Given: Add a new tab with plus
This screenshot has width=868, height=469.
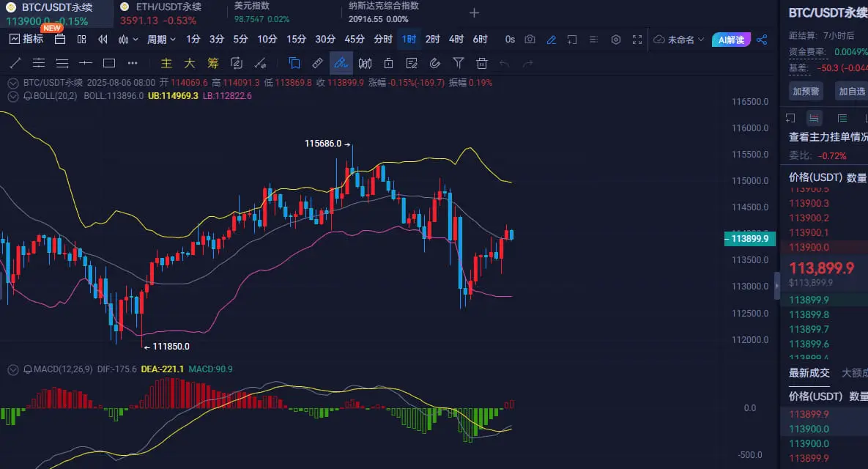Looking at the screenshot, I should pyautogui.click(x=475, y=12).
